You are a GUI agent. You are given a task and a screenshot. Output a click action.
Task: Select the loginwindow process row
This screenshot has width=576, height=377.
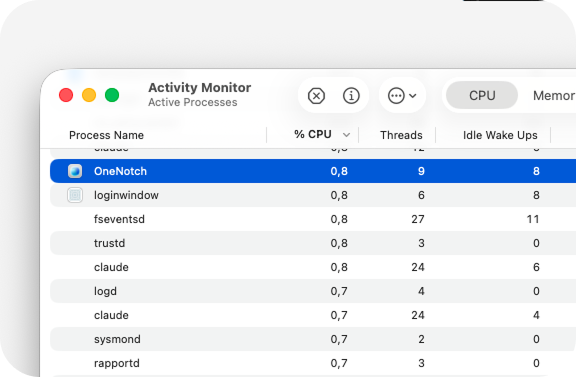click(313, 195)
